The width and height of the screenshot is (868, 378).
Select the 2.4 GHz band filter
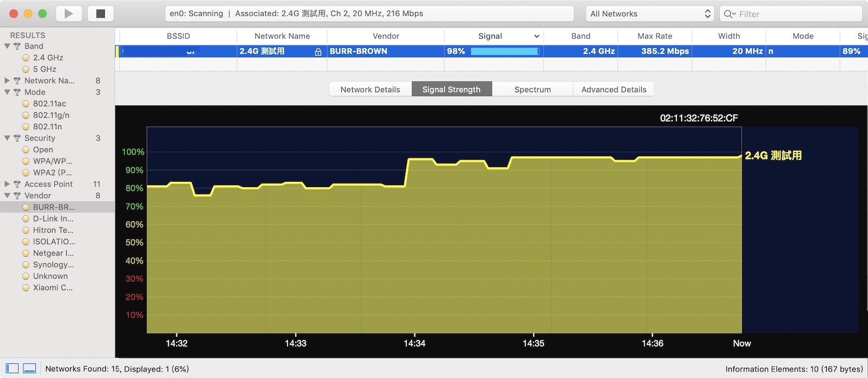[48, 57]
